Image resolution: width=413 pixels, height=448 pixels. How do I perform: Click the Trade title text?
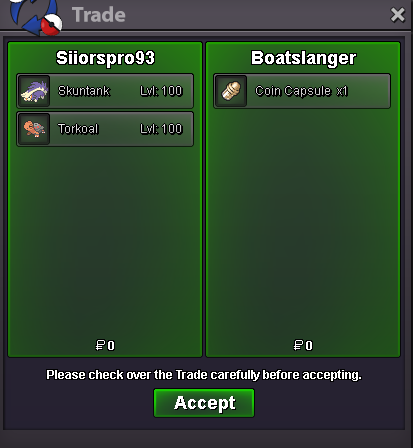click(x=99, y=15)
